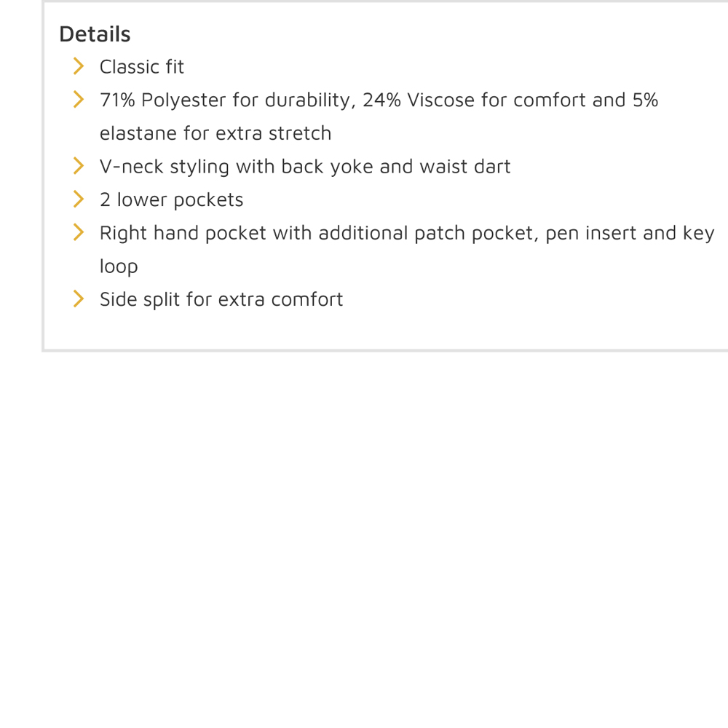Select the Classic fit text
This screenshot has height=728, width=728.
coord(142,67)
